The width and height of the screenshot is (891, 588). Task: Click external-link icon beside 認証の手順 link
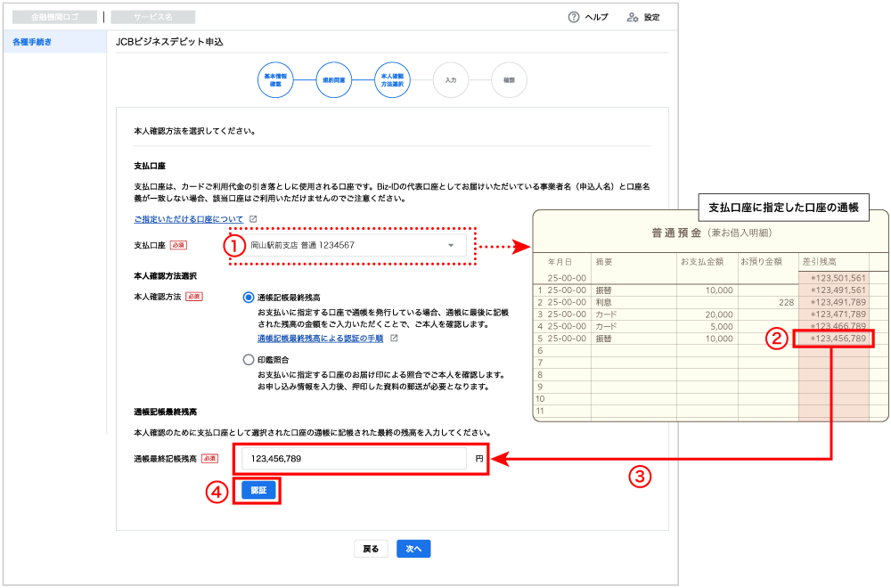394,339
